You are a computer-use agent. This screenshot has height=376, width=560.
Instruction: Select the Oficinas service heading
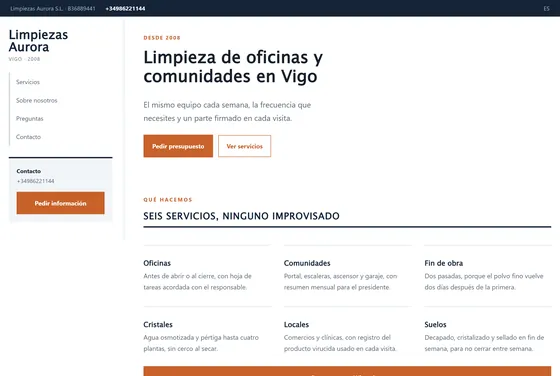(x=157, y=263)
